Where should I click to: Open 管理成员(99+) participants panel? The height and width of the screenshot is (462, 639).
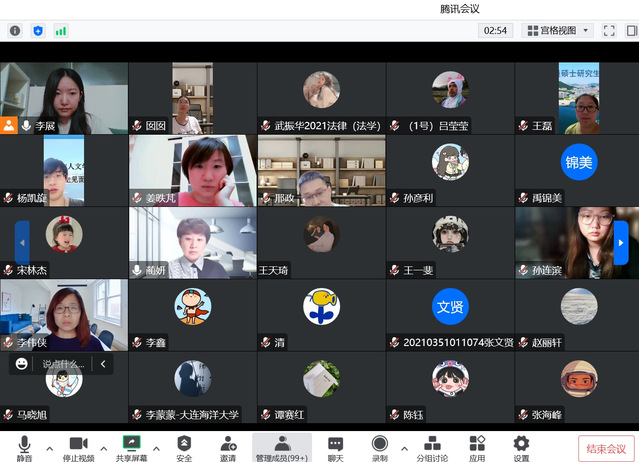coord(282,447)
